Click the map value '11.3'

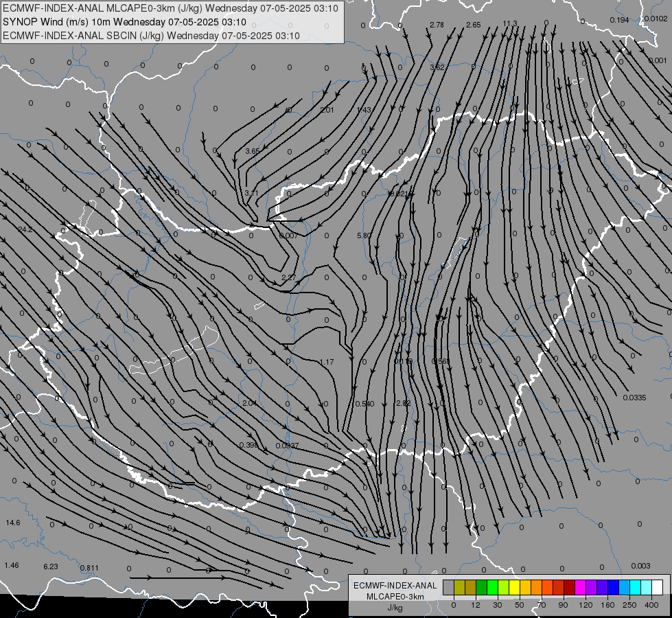(x=510, y=23)
